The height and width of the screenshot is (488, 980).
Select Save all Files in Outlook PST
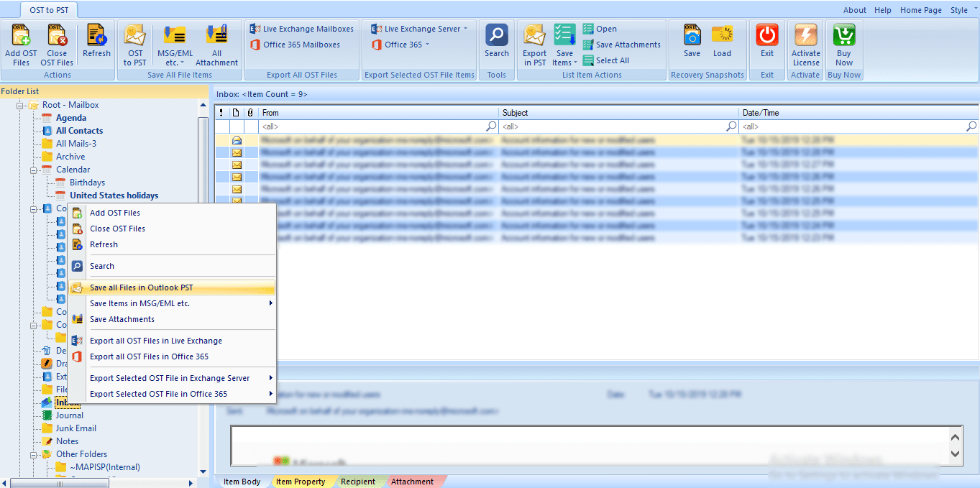tap(172, 287)
